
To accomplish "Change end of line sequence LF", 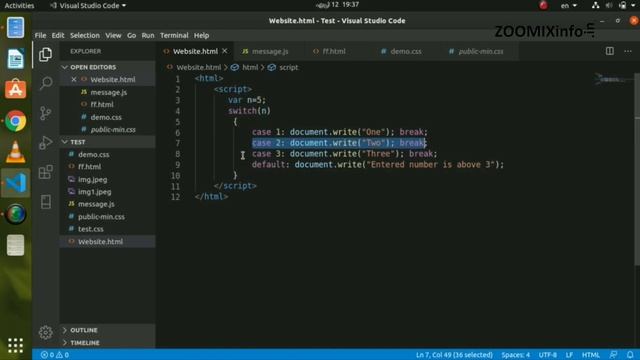I will [x=569, y=355].
